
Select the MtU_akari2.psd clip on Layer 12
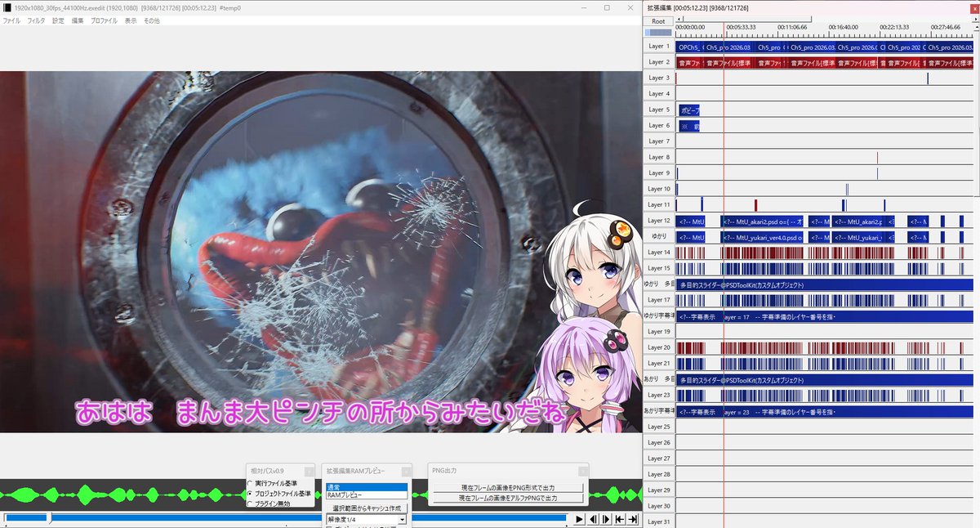762,221
